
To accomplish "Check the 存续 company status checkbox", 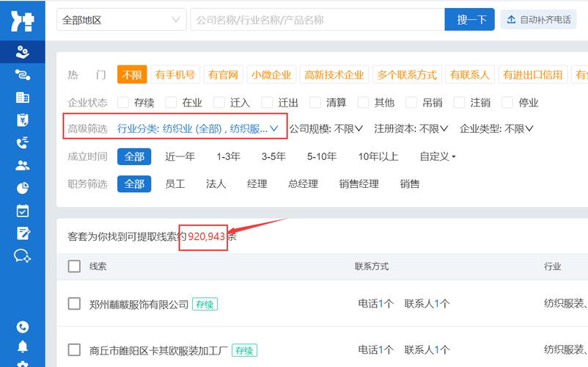I will [x=123, y=103].
